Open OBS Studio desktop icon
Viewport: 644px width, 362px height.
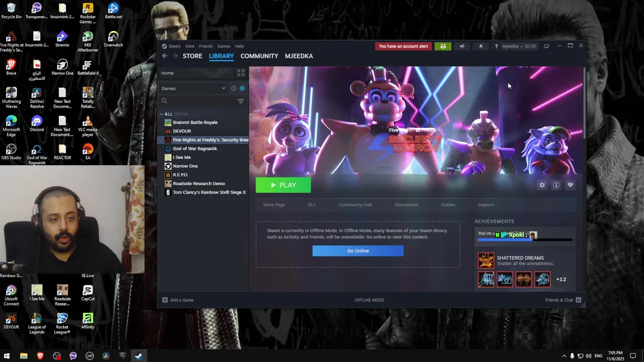11,152
